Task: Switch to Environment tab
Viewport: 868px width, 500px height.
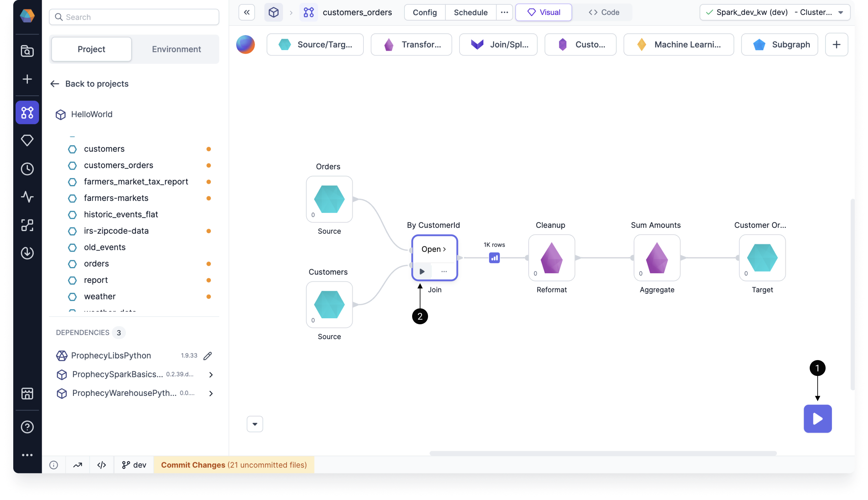Action: point(176,49)
